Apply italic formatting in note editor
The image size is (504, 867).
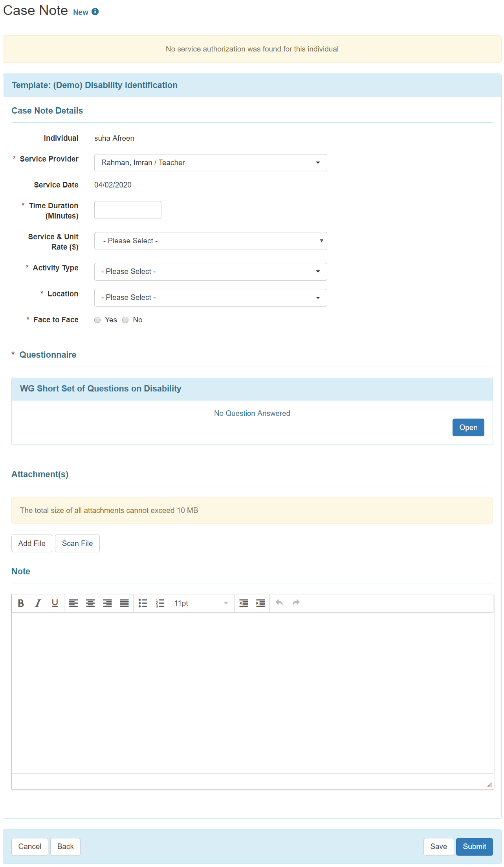coord(38,603)
